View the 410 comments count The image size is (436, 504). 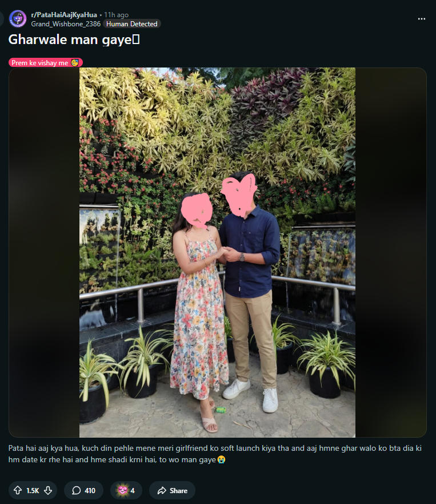[x=90, y=490]
